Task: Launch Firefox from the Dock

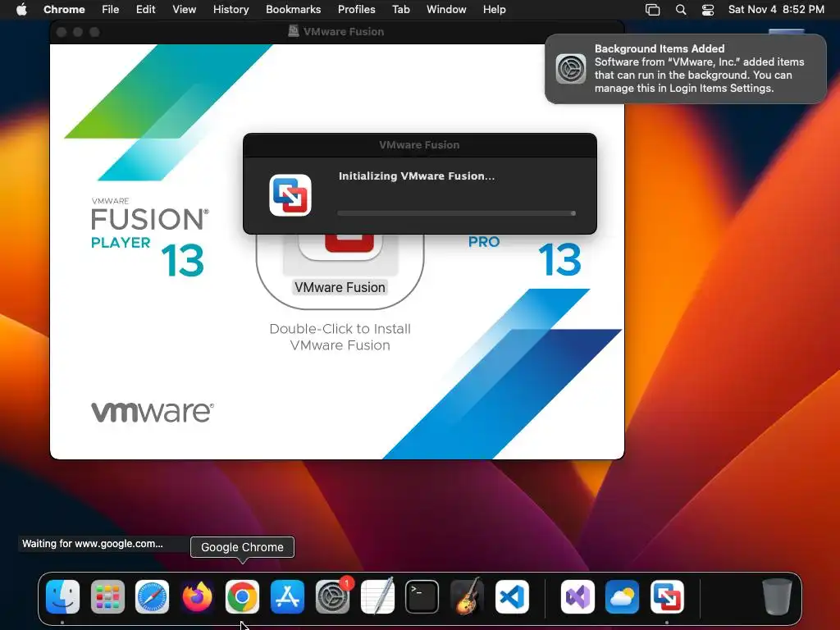Action: (x=197, y=596)
